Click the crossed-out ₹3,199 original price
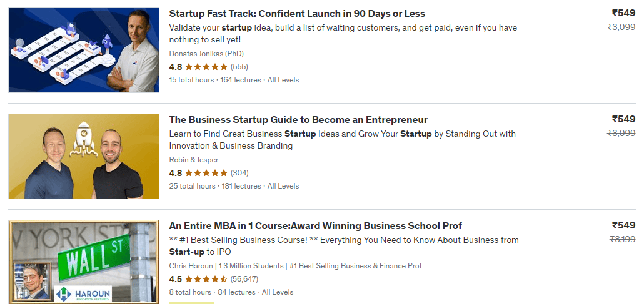Image resolution: width=644 pixels, height=304 pixels. 621,239
